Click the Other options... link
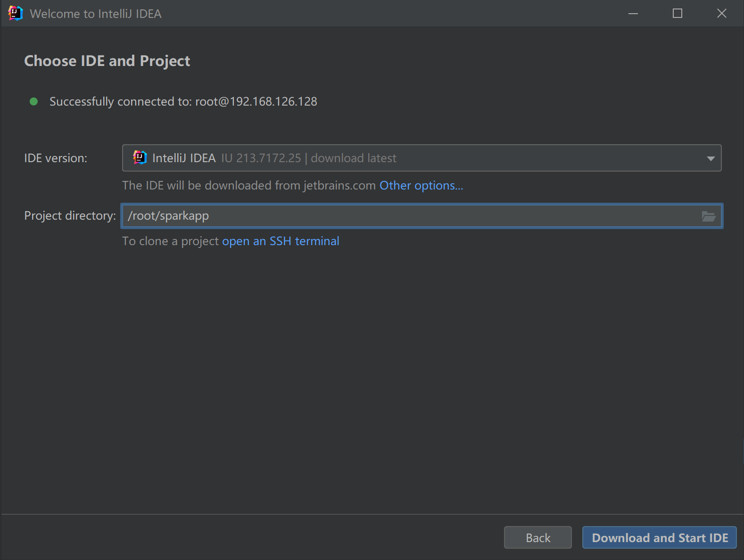 421,185
